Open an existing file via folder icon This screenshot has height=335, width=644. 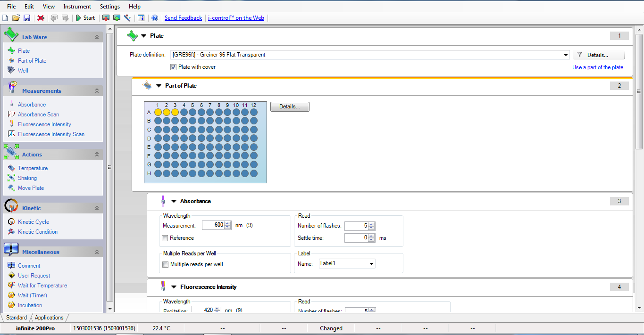pyautogui.click(x=16, y=18)
